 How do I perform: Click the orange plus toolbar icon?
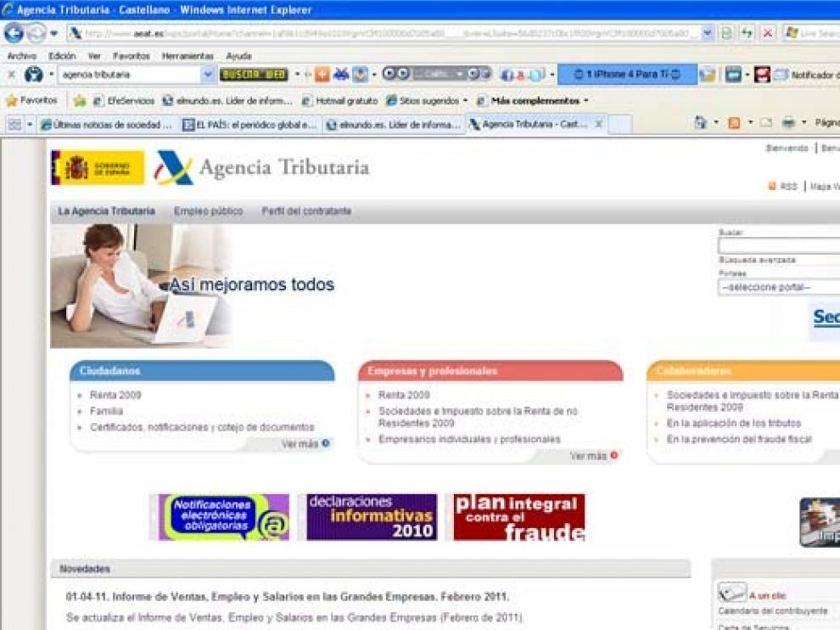pyautogui.click(x=322, y=75)
